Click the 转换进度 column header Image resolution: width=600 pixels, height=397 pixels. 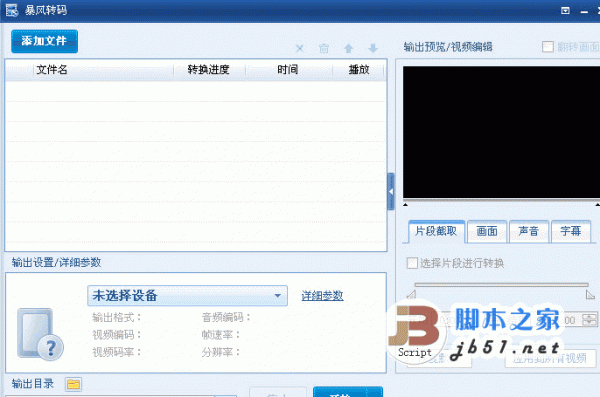(x=209, y=70)
